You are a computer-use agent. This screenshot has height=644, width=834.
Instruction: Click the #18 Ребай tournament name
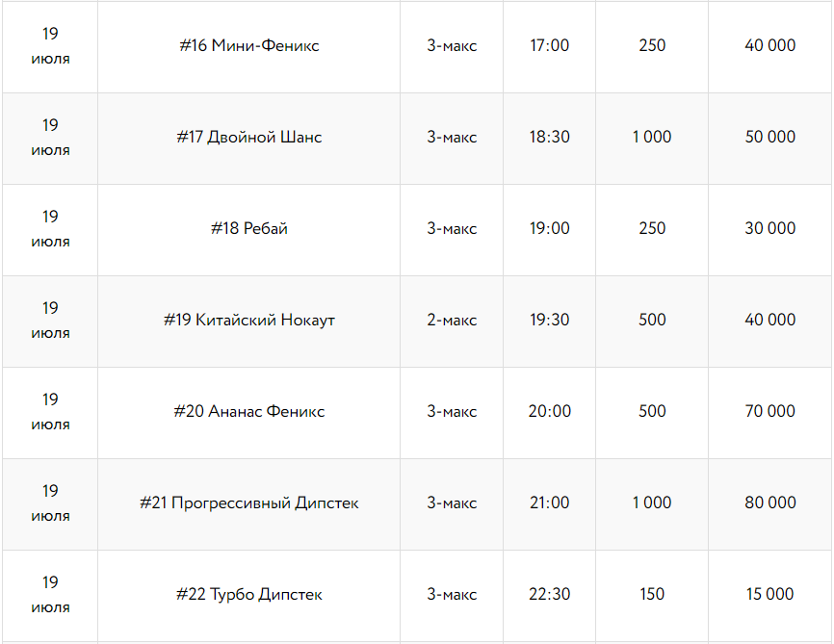(x=249, y=228)
